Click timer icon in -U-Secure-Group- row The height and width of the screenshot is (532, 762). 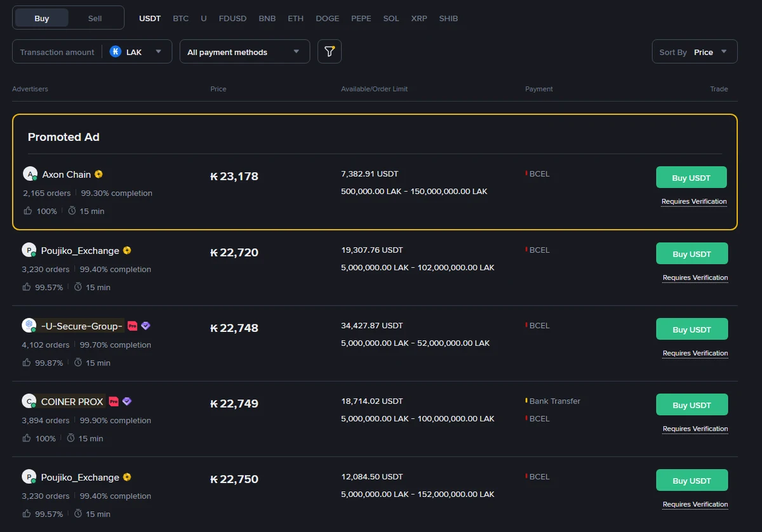tap(78, 362)
